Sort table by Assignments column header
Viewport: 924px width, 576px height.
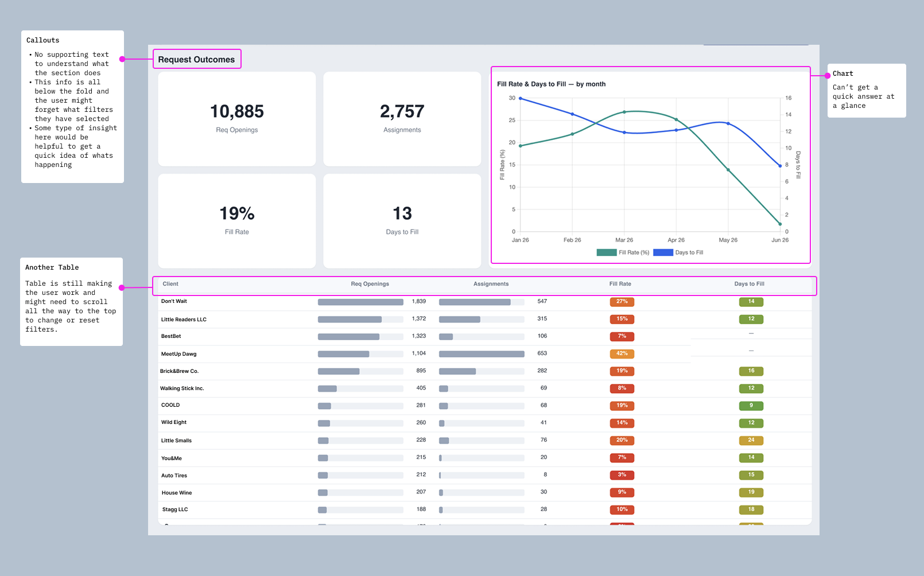coord(491,284)
